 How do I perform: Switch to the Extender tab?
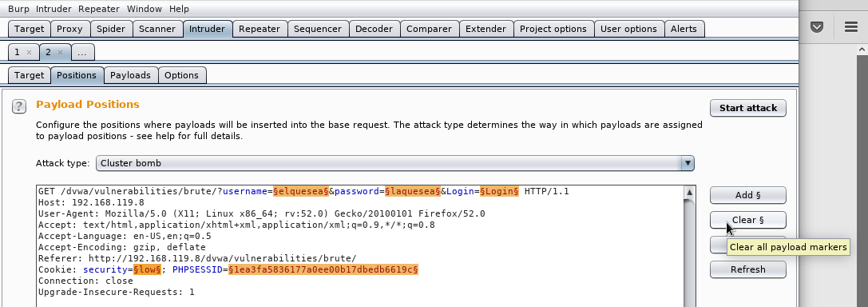pos(486,29)
